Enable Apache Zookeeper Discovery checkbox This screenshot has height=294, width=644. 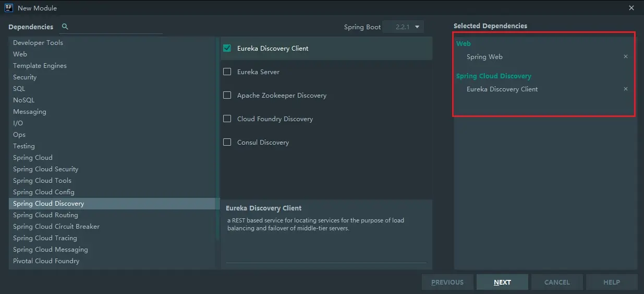click(227, 95)
